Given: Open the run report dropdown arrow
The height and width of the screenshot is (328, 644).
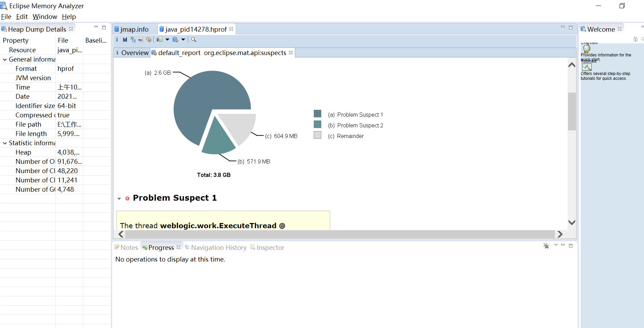Looking at the screenshot, I should [x=168, y=40].
